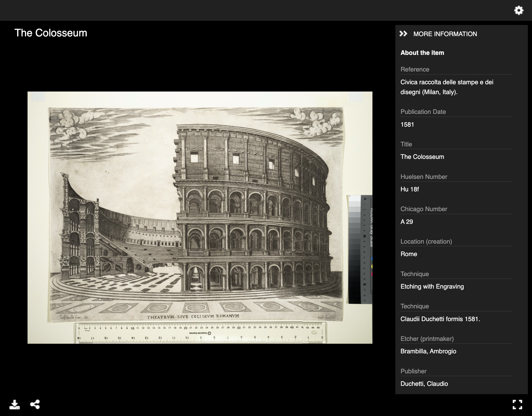This screenshot has width=532, height=416.
Task: Click the 'Chicago Number' field label
Action: pos(424,209)
